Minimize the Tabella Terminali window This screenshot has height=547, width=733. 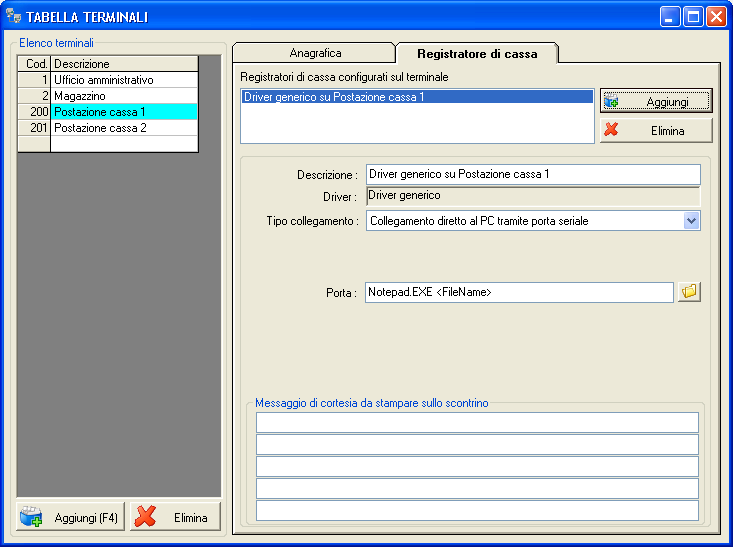tap(670, 17)
